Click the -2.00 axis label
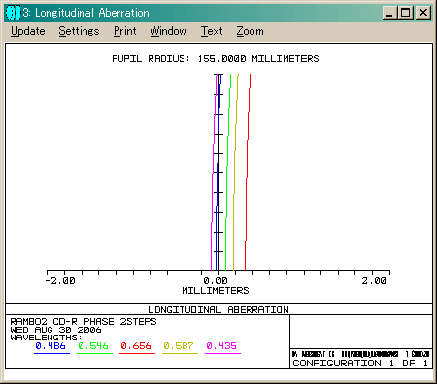Screen dimensions: 437x384 [x=60, y=281]
